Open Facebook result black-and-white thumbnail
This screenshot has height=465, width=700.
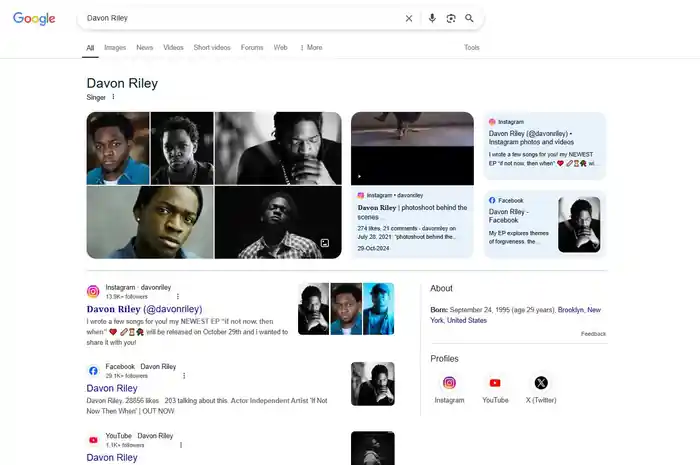[373, 384]
